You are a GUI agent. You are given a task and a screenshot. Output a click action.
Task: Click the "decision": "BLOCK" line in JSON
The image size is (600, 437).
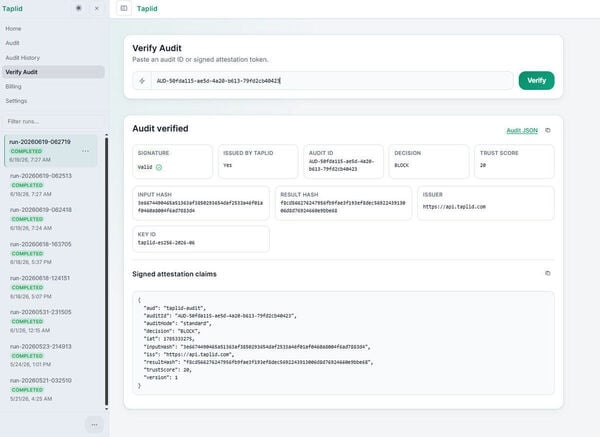(172, 331)
